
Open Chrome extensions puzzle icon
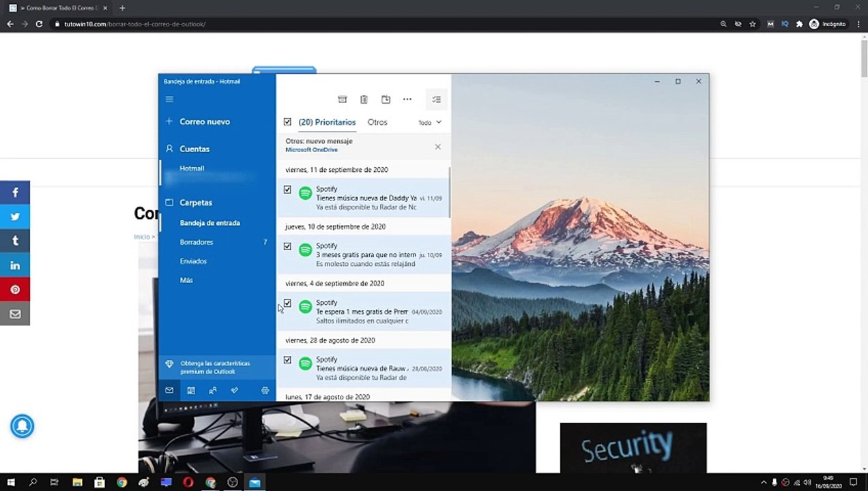click(800, 24)
